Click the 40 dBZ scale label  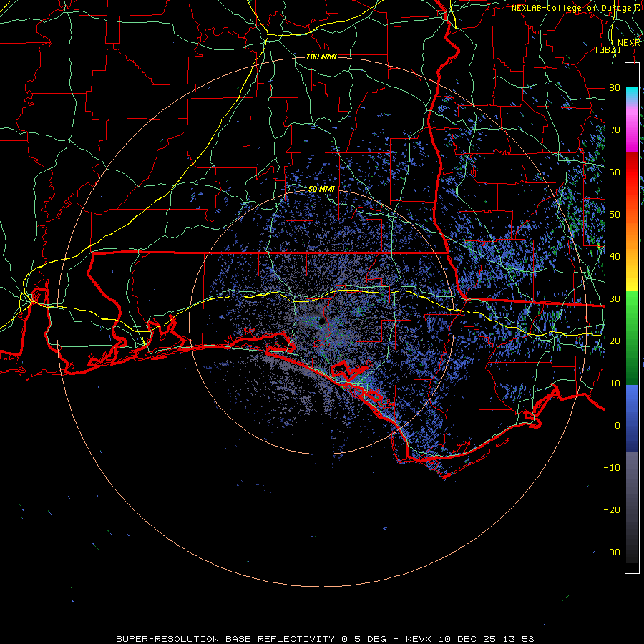tap(615, 257)
